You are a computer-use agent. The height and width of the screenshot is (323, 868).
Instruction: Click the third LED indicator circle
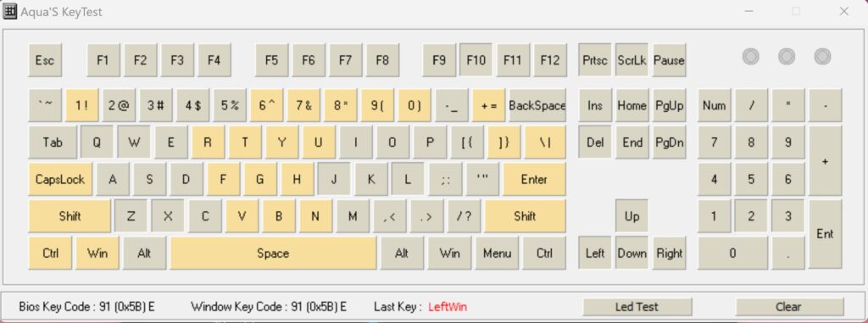(x=822, y=57)
